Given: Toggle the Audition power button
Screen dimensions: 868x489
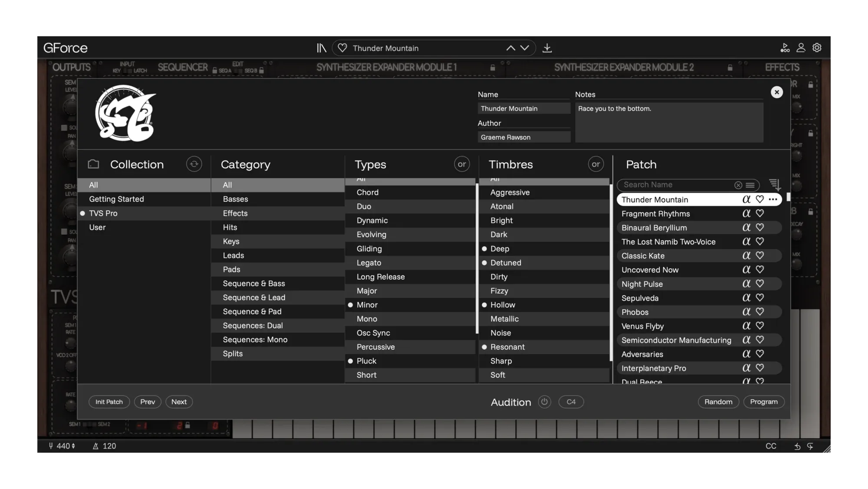Looking at the screenshot, I should point(544,402).
